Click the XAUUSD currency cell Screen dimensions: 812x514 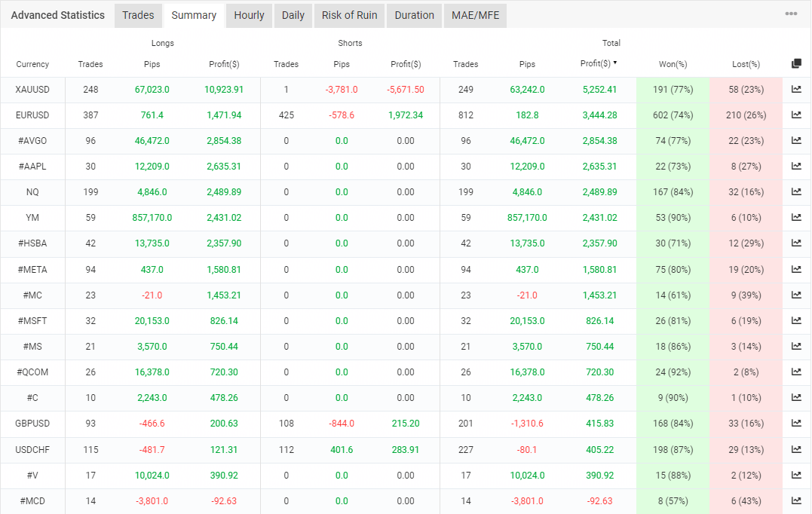pos(32,90)
